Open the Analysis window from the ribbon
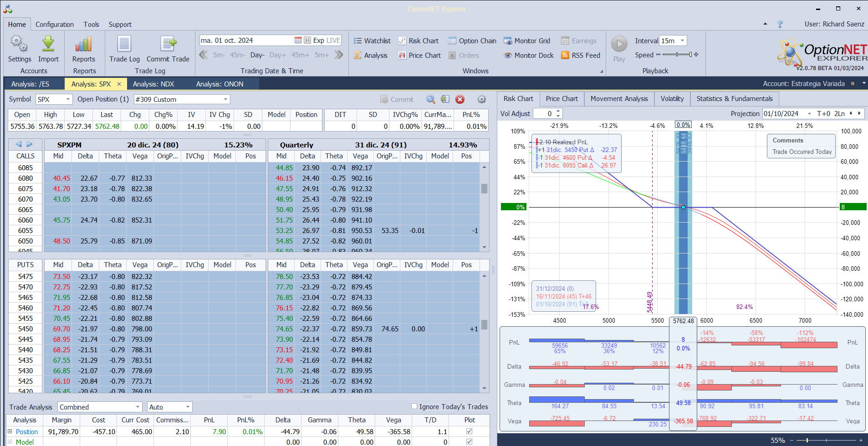 point(371,55)
